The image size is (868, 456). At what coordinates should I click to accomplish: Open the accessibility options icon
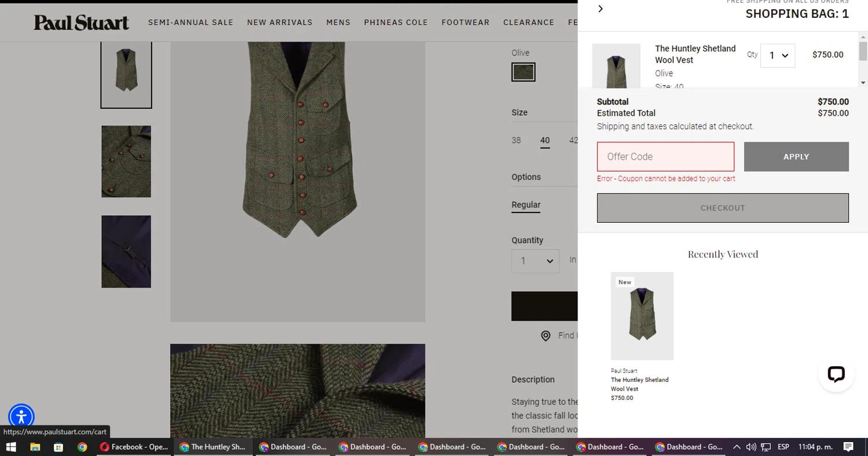(x=21, y=417)
